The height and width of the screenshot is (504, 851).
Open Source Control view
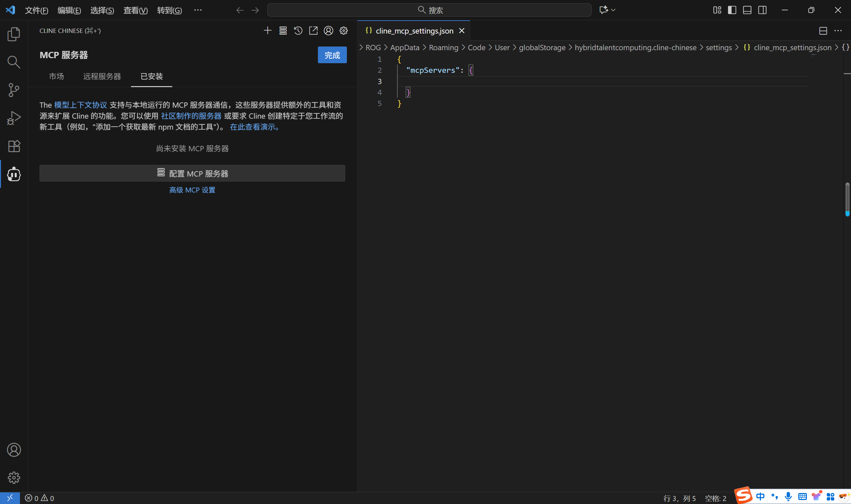pyautogui.click(x=14, y=90)
